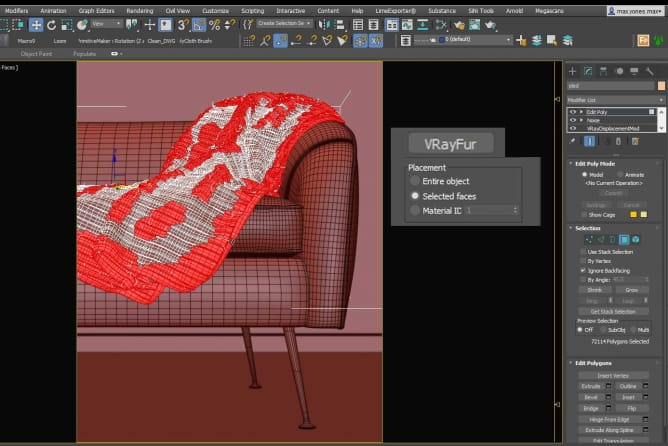Select Animate radio in Edit Poly Mode
This screenshot has width=668, height=446.
[619, 174]
